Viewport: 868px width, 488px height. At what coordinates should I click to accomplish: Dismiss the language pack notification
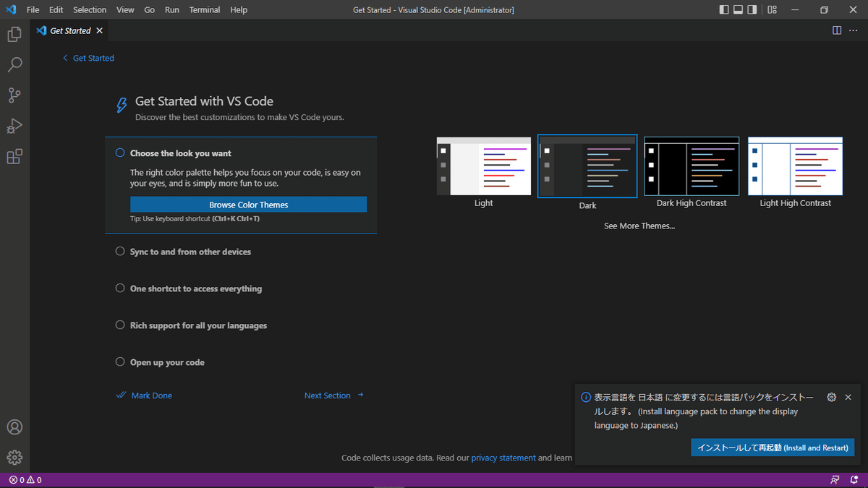(x=848, y=397)
